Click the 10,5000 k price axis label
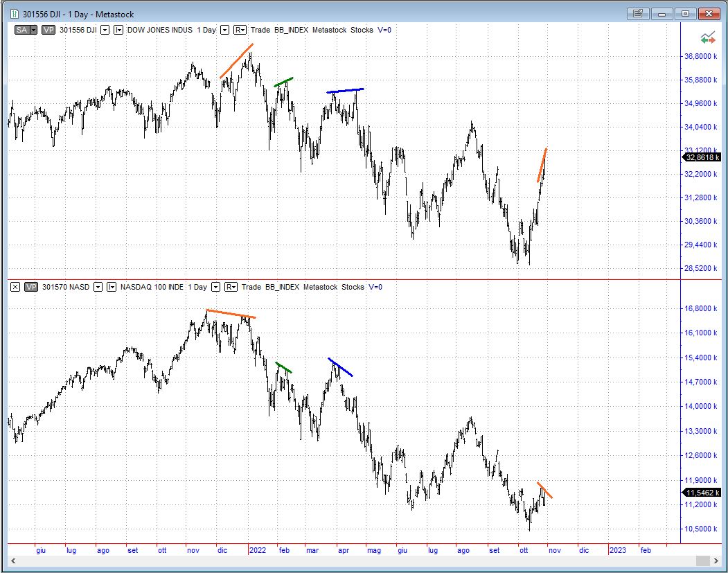This screenshot has height=573, width=728. 700,529
